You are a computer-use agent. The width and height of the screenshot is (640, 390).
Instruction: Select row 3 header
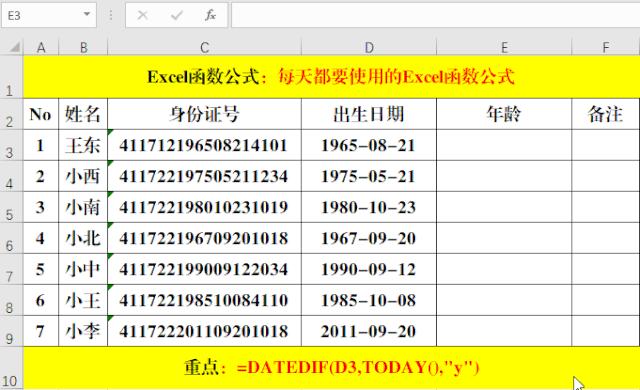point(11,145)
